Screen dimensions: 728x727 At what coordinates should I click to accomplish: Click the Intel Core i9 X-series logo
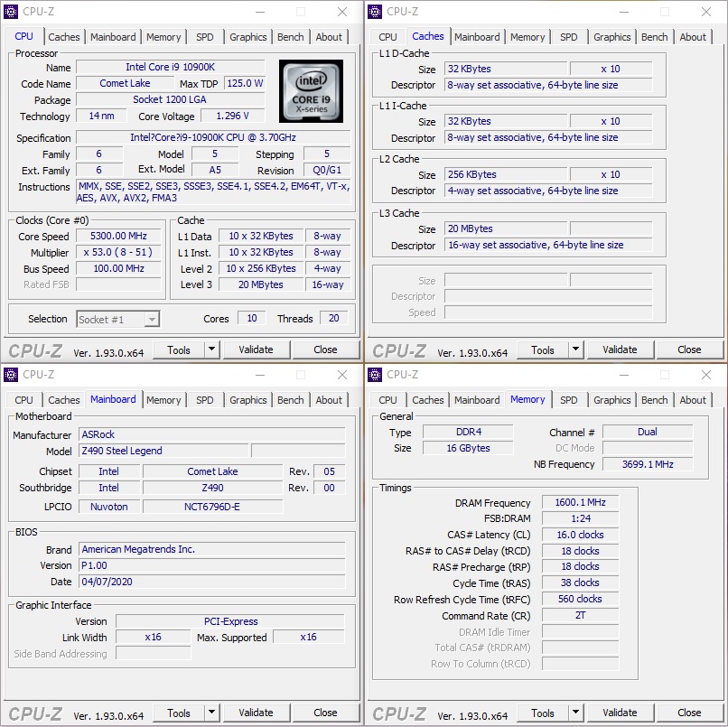pos(311,92)
